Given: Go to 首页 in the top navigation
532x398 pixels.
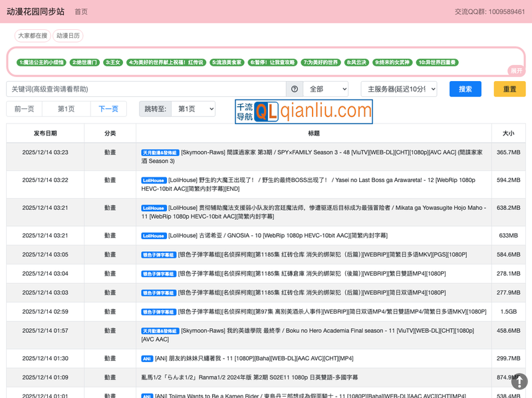Looking at the screenshot, I should pyautogui.click(x=80, y=11).
